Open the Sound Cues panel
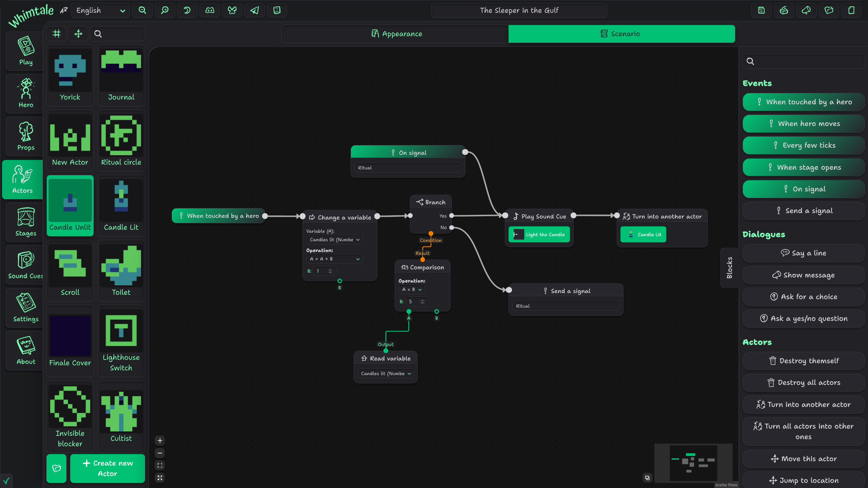868x488 pixels. tap(24, 265)
